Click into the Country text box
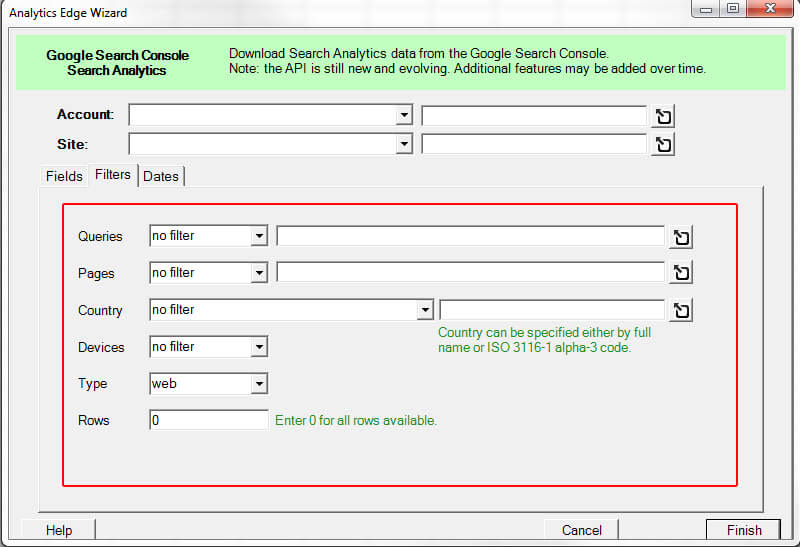800x547 pixels. tap(552, 310)
